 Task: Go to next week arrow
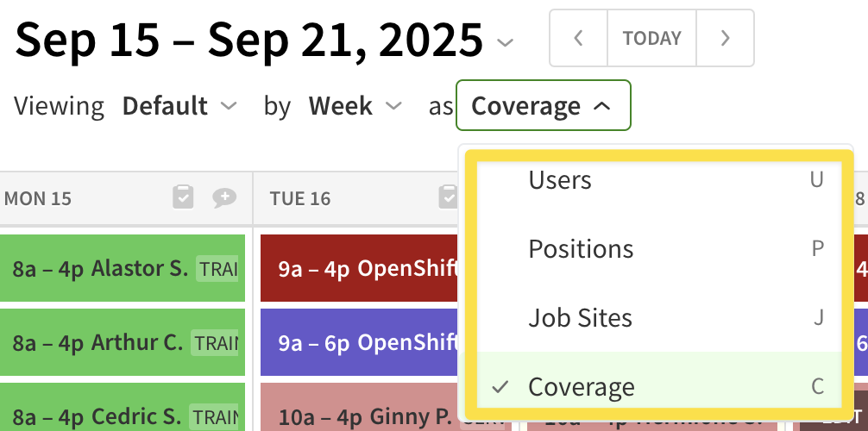(x=725, y=38)
